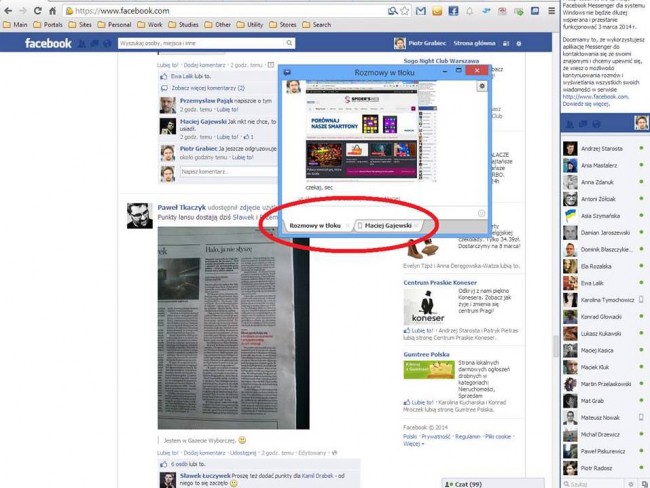
Task: Open the browser home page icon
Action: click(52, 11)
